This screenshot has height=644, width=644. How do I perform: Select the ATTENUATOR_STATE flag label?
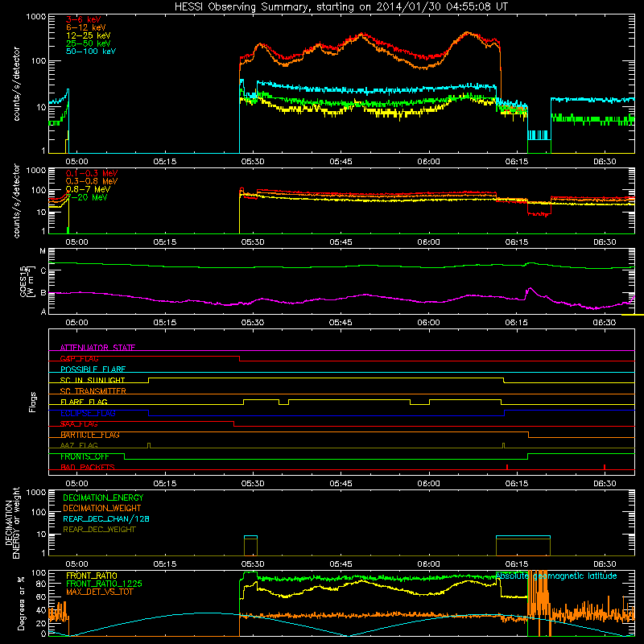pos(97,348)
